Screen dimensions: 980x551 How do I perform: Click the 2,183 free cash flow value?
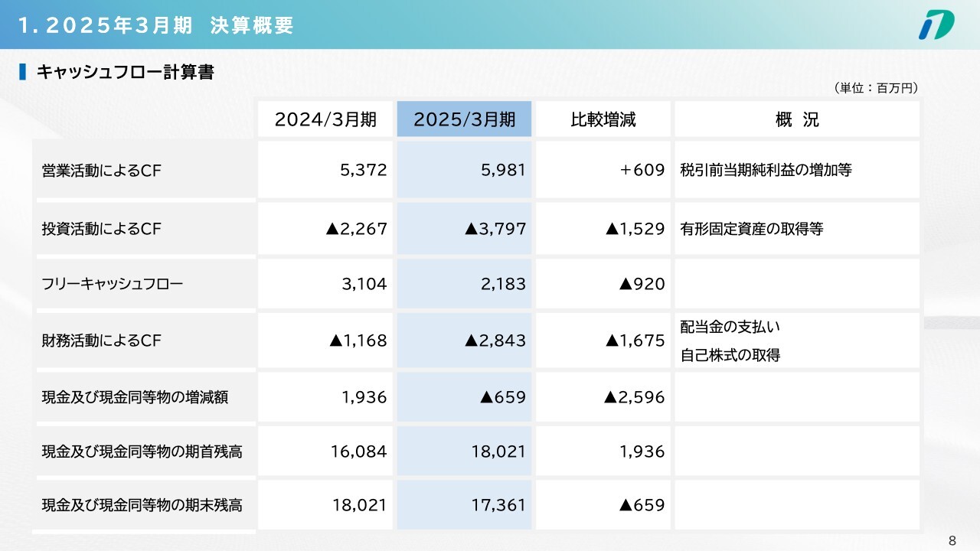502,285
